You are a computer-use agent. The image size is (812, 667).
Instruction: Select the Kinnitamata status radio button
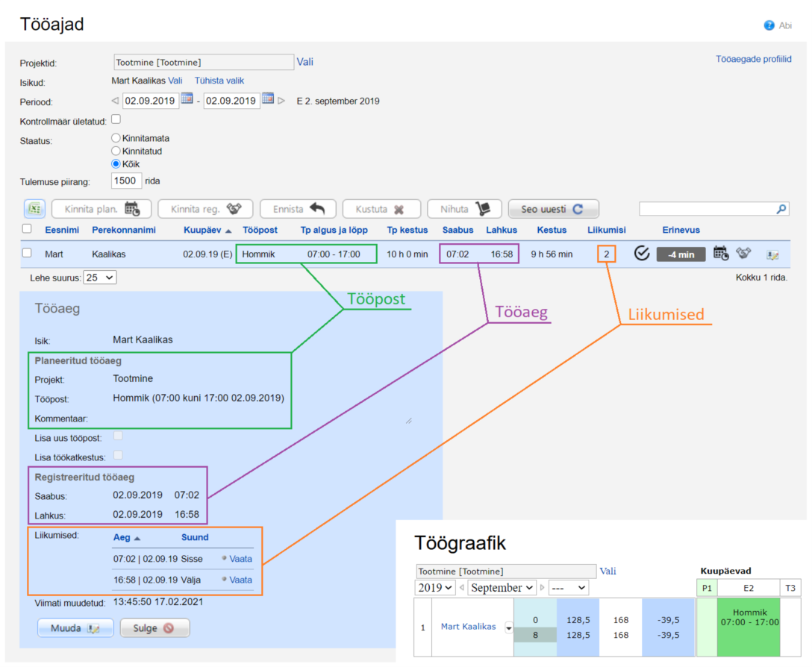116,138
